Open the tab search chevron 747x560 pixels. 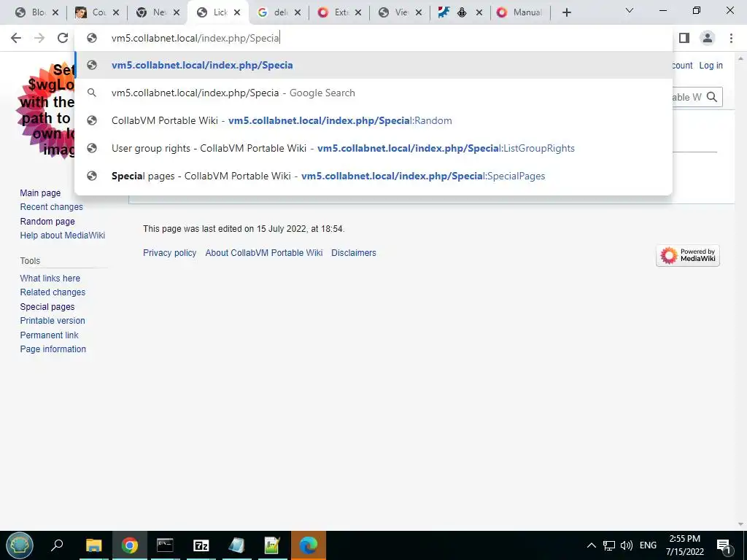630,10
